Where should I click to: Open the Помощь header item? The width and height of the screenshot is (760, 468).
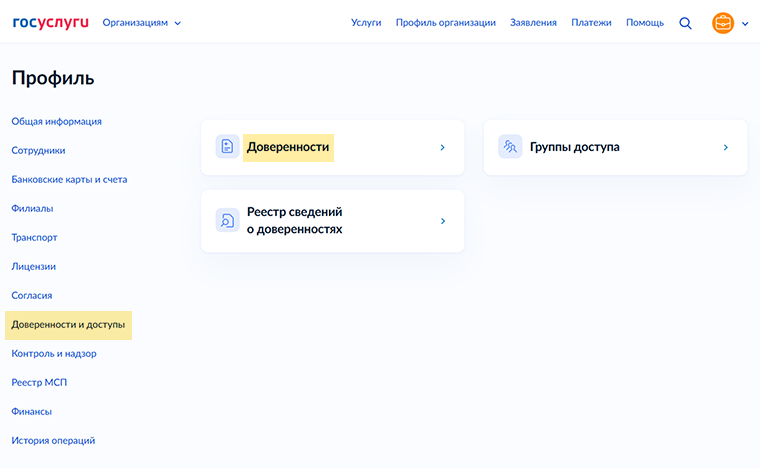pyautogui.click(x=645, y=23)
